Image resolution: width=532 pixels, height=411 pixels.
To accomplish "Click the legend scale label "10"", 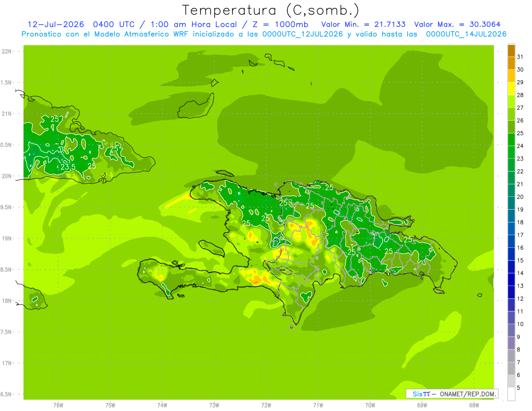I will pyautogui.click(x=520, y=324).
